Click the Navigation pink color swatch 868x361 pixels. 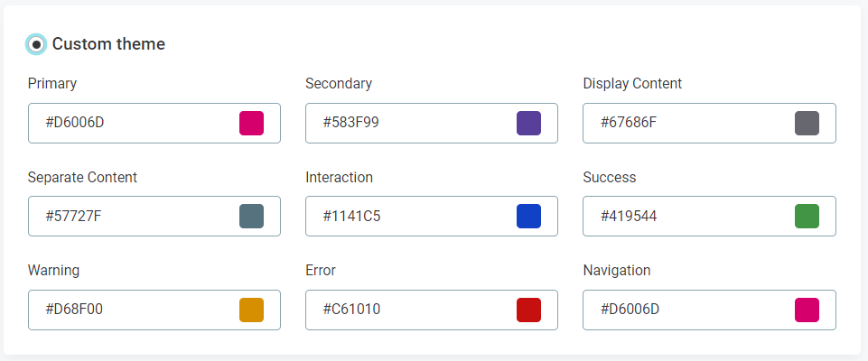coord(807,310)
